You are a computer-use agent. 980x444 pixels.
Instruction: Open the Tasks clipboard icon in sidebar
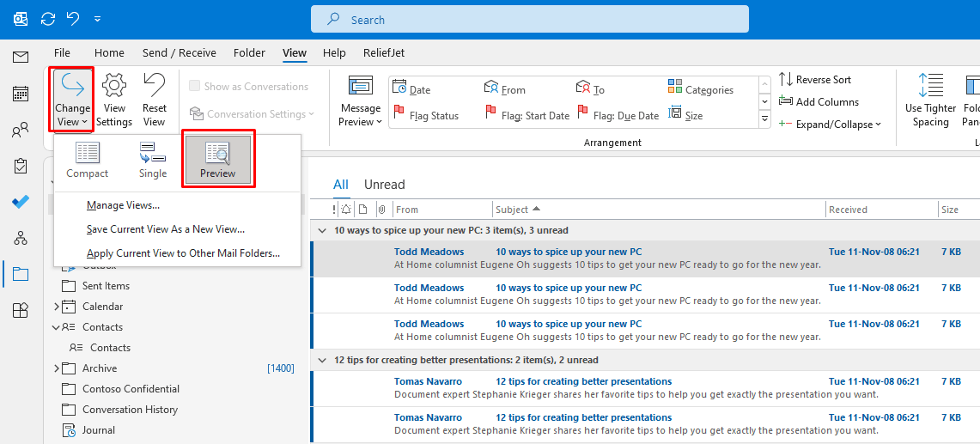[x=21, y=166]
